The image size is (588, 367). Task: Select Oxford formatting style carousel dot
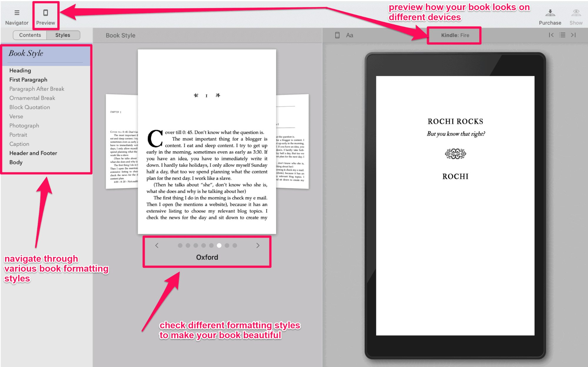coord(218,246)
